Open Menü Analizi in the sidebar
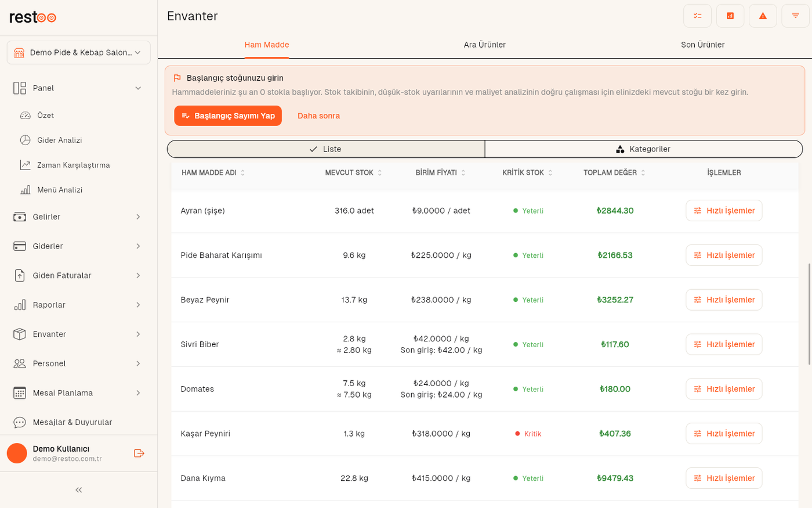 (x=60, y=190)
